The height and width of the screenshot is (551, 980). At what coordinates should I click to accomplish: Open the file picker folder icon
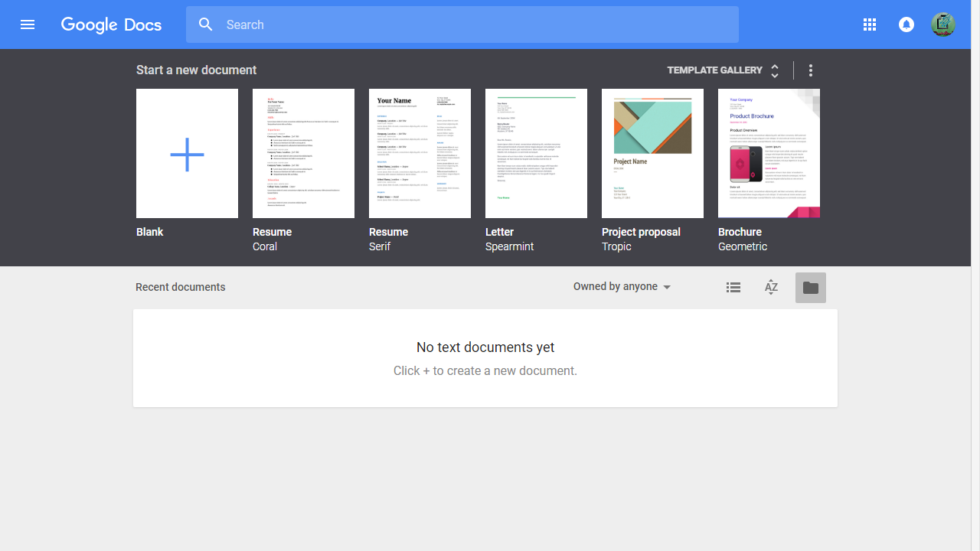click(x=811, y=288)
